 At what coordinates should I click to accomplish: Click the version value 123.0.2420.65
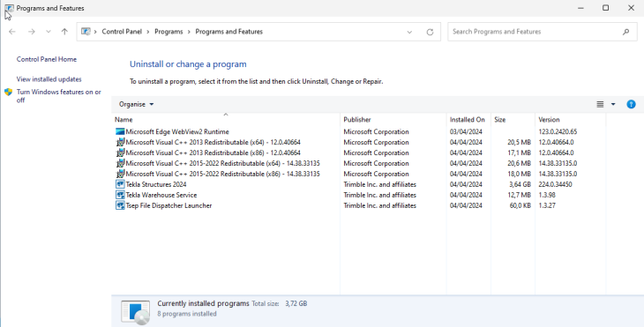pos(558,131)
